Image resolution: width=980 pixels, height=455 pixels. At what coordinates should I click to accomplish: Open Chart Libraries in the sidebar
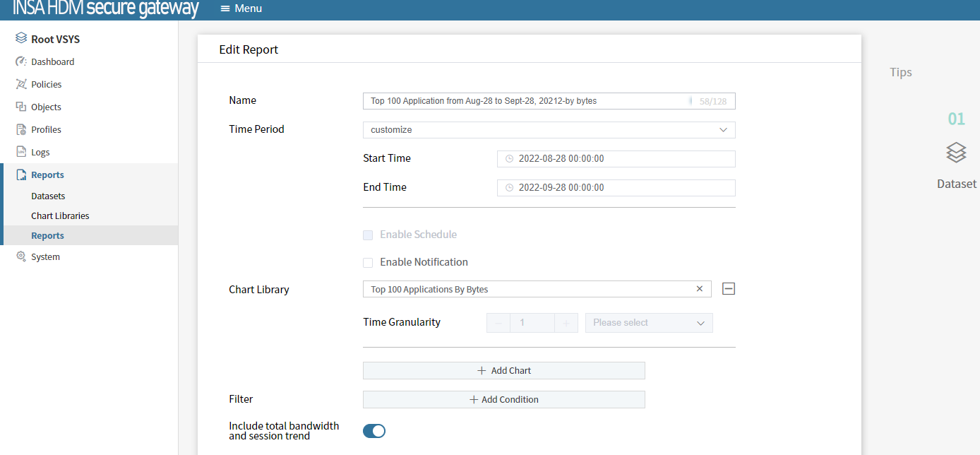[x=60, y=215]
